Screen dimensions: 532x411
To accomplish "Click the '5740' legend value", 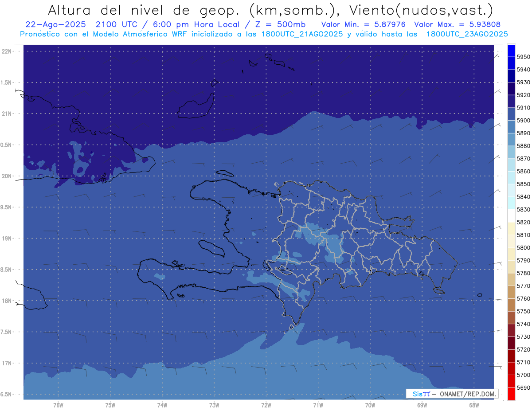I will tap(523, 324).
